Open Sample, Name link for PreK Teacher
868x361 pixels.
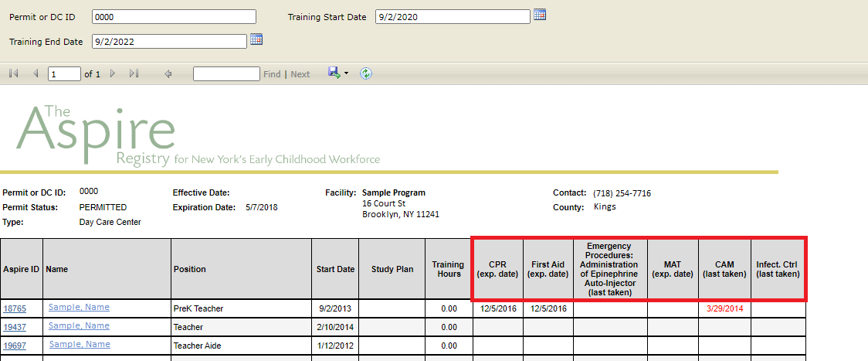coord(79,307)
